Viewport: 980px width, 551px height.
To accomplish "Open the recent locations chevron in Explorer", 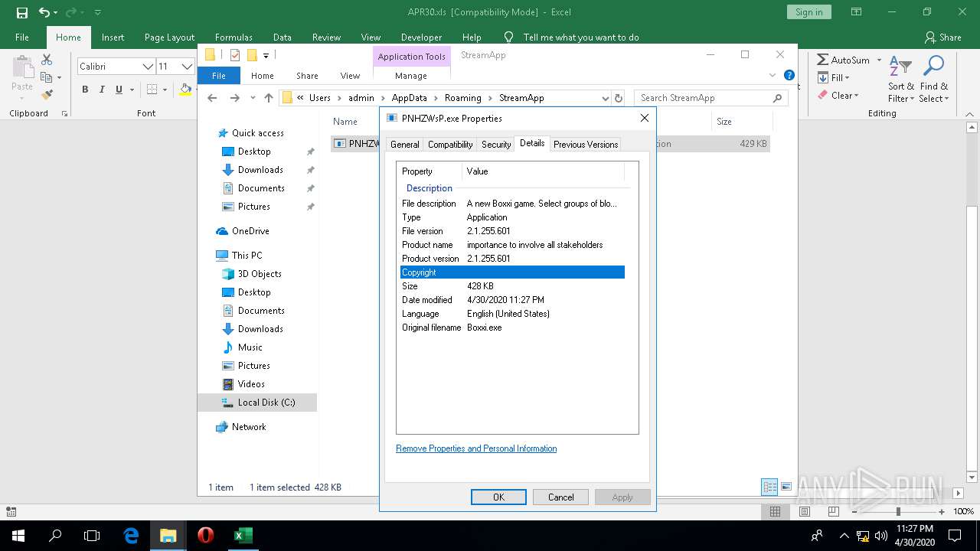I will (x=251, y=98).
